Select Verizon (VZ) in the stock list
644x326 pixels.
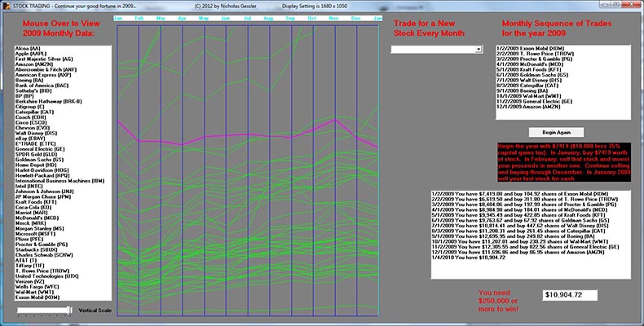click(x=30, y=282)
